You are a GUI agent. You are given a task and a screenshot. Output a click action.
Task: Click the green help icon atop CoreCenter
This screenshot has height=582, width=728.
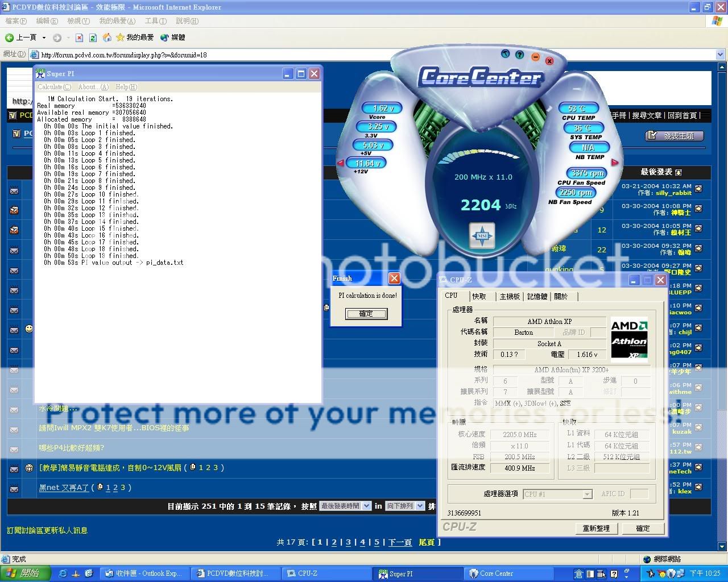point(519,55)
